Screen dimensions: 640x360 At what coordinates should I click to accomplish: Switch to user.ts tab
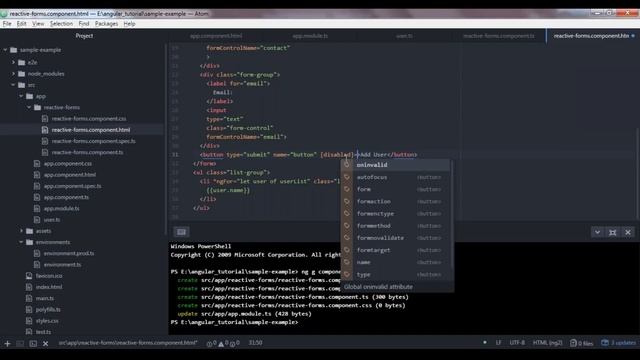(404, 36)
